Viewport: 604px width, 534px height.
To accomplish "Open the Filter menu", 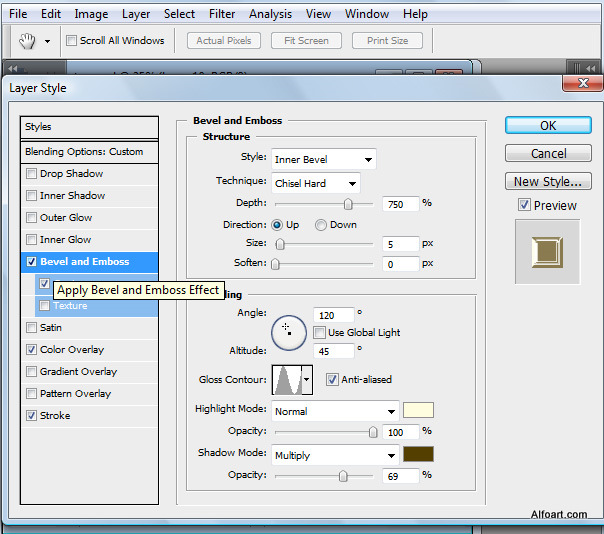I will click(x=223, y=14).
